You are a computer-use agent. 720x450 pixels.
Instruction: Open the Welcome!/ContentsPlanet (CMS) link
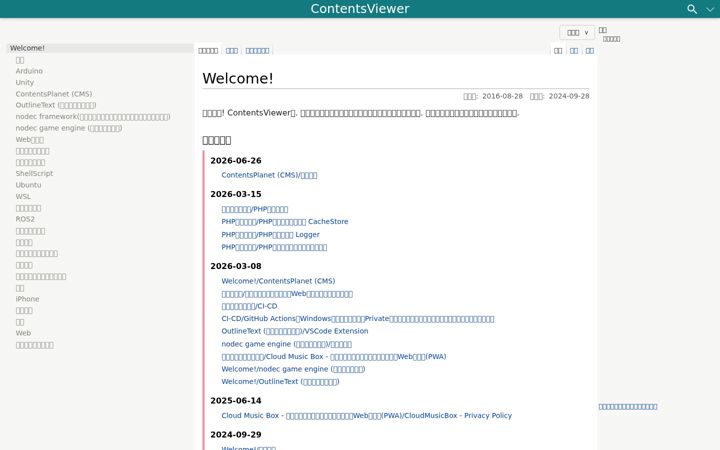(278, 281)
